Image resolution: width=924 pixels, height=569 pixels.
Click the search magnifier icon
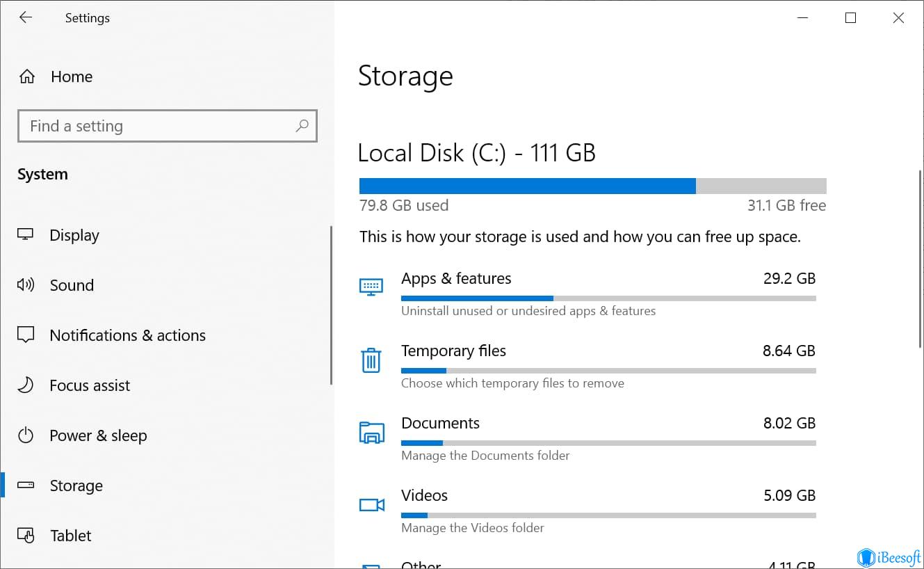click(302, 126)
